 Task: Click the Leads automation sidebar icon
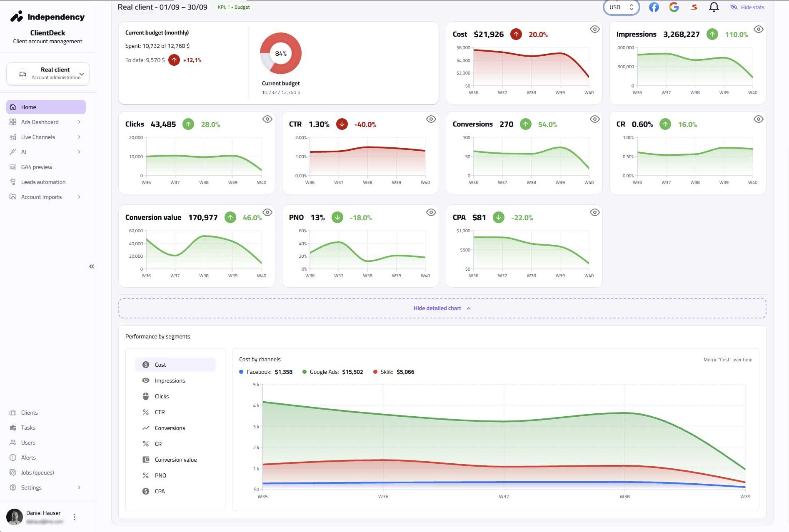13,182
